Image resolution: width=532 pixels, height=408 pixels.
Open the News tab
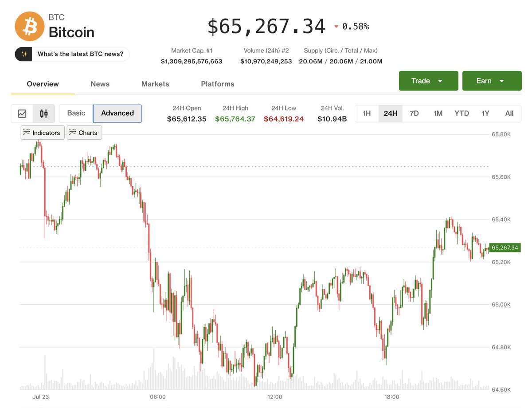click(100, 84)
